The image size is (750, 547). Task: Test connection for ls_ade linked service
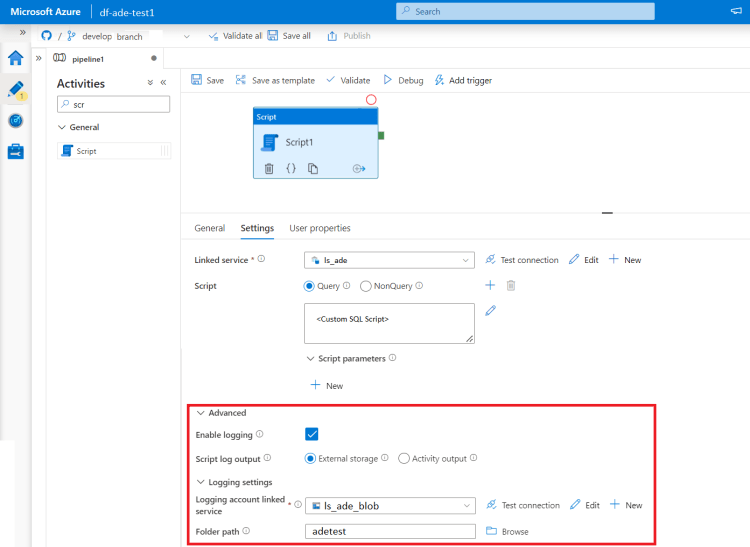pos(522,260)
